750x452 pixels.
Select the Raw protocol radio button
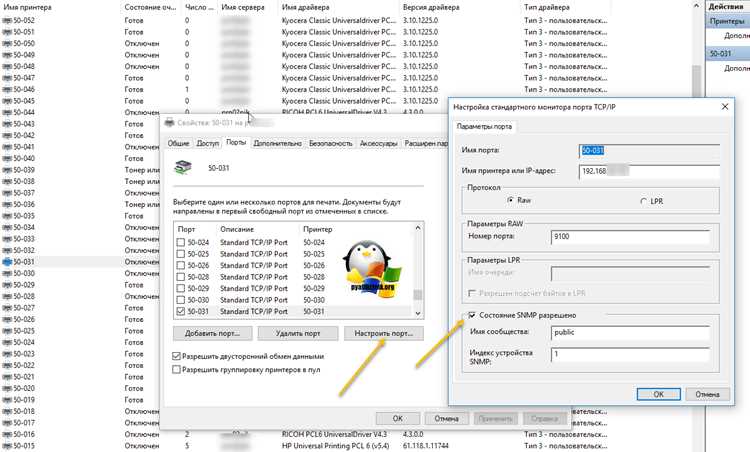510,200
